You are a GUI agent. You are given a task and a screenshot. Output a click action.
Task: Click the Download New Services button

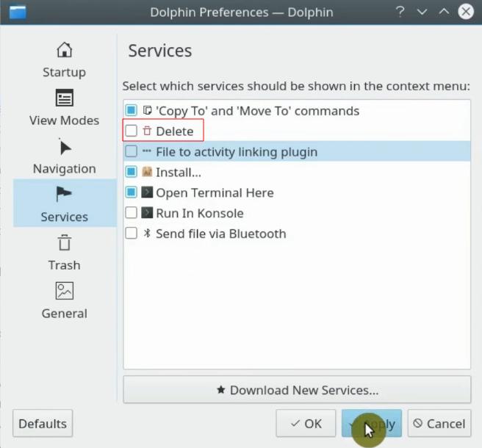click(297, 390)
